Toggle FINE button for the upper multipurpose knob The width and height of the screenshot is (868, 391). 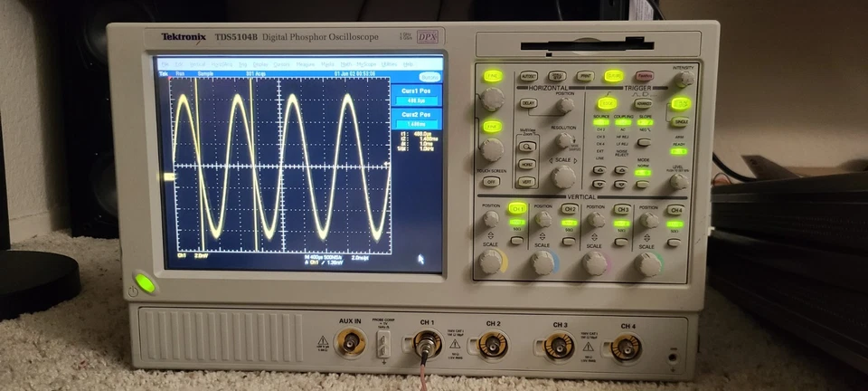(x=492, y=76)
